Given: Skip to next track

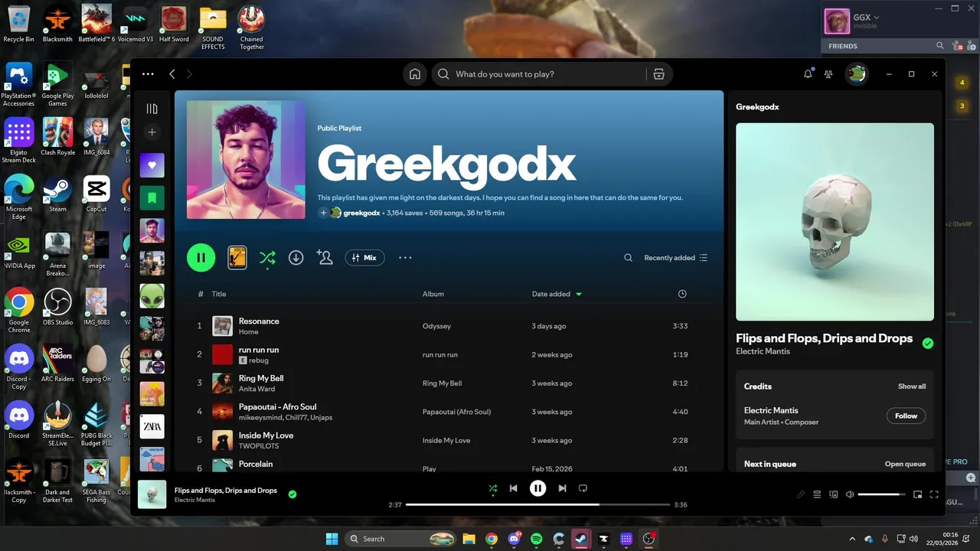Looking at the screenshot, I should [562, 488].
